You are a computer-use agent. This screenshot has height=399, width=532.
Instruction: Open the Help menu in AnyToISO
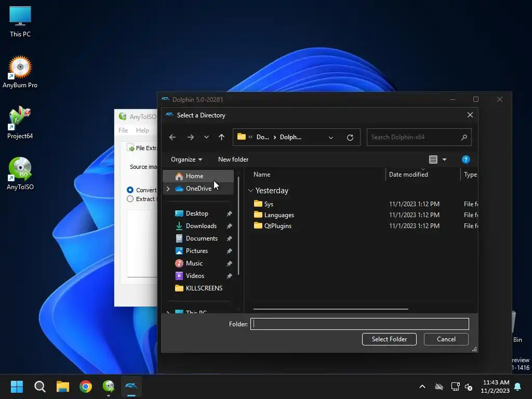(142, 130)
